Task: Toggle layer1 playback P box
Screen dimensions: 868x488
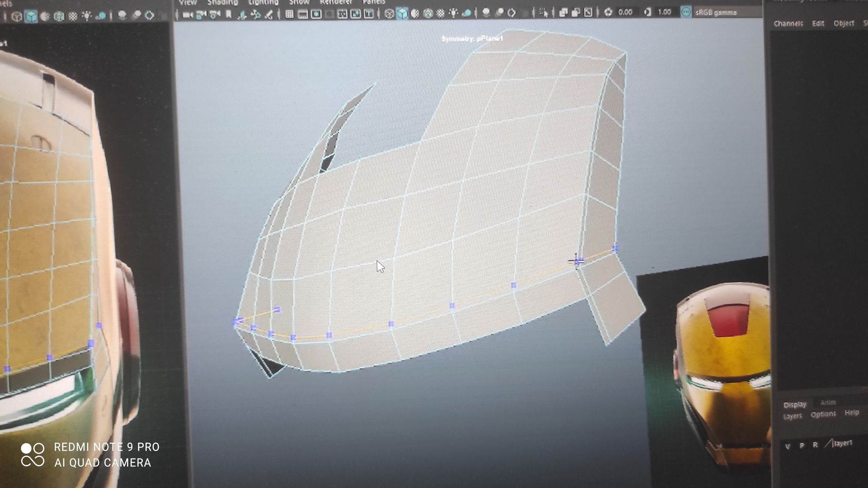Action: click(x=802, y=446)
